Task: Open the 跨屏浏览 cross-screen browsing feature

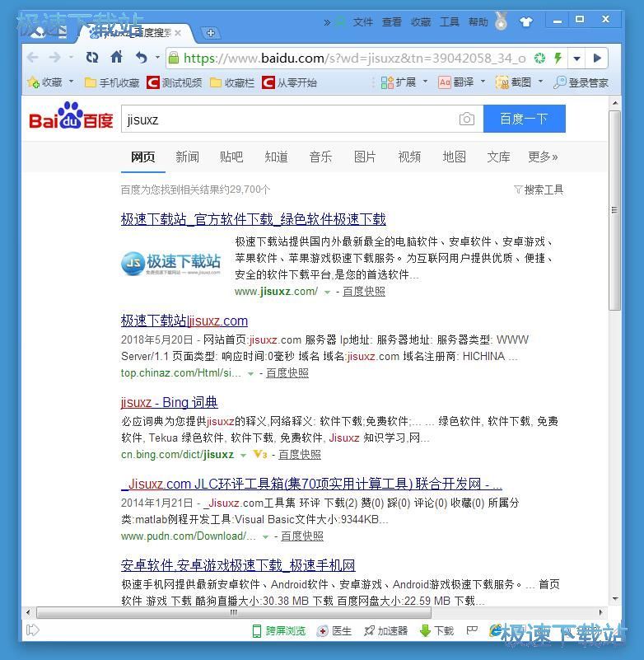Action: [278, 630]
